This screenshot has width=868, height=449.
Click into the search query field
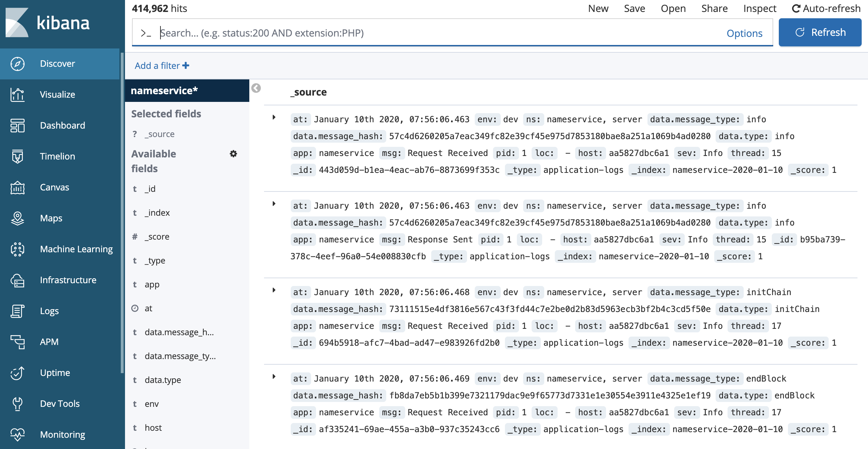[x=421, y=33]
